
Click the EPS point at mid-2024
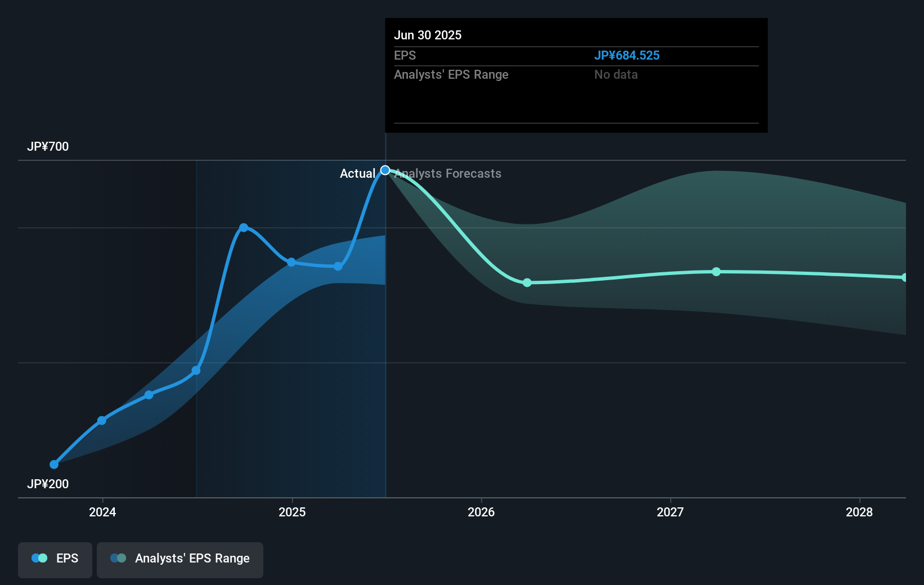click(196, 371)
